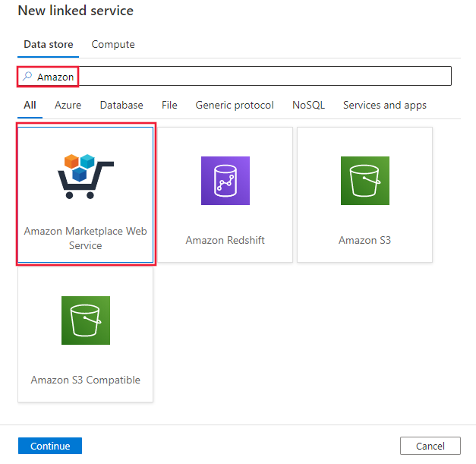Click the Amazon Marketplace shopping cart icon
The height and width of the screenshot is (464, 476).
pos(86,176)
